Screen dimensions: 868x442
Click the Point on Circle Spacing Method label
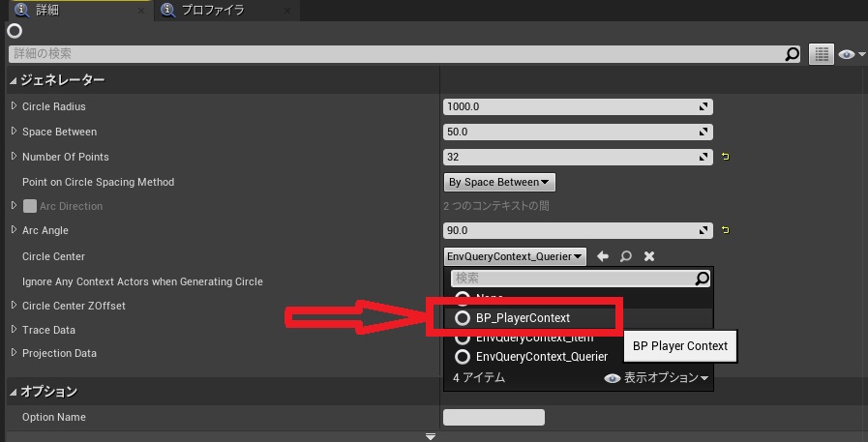(x=98, y=182)
